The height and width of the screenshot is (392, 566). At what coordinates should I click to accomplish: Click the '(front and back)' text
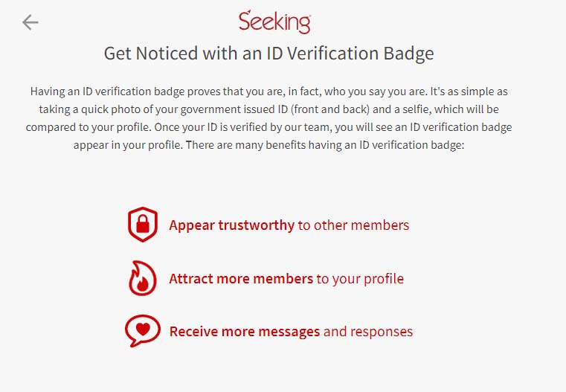[x=330, y=109]
